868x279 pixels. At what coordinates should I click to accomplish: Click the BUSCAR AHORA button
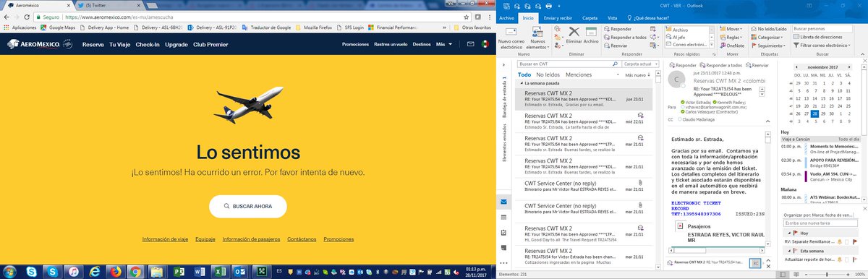click(x=247, y=206)
